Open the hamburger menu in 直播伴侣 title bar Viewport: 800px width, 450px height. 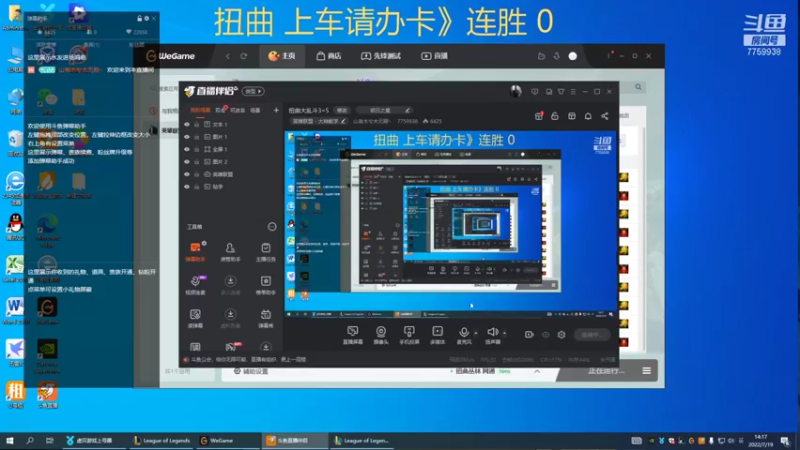pyautogui.click(x=573, y=92)
